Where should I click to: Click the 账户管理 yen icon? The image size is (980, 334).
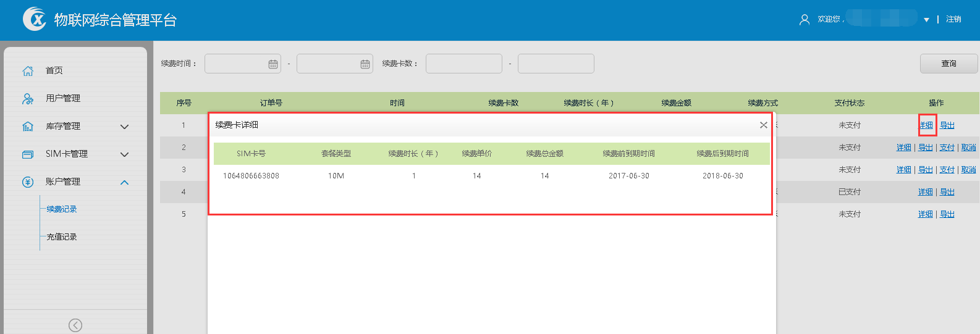[x=28, y=182]
